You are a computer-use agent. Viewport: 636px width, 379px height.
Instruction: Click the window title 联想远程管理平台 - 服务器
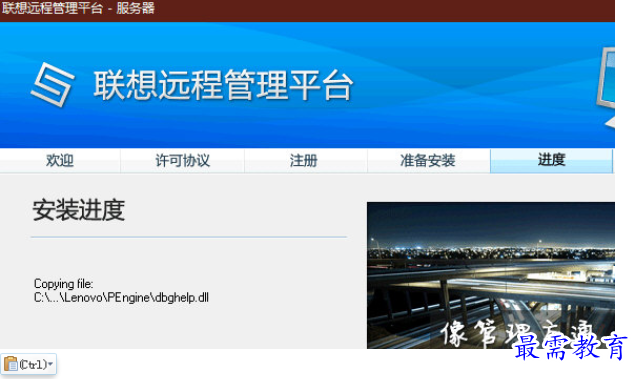point(78,8)
